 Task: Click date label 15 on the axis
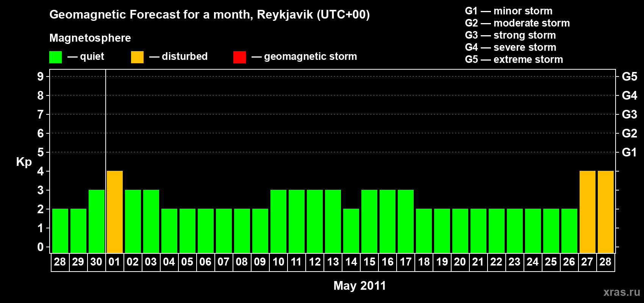click(x=369, y=262)
